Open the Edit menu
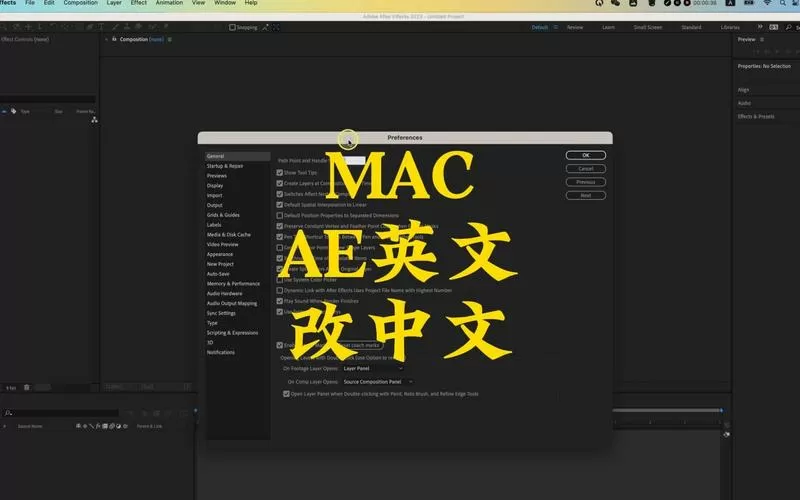 49,3
